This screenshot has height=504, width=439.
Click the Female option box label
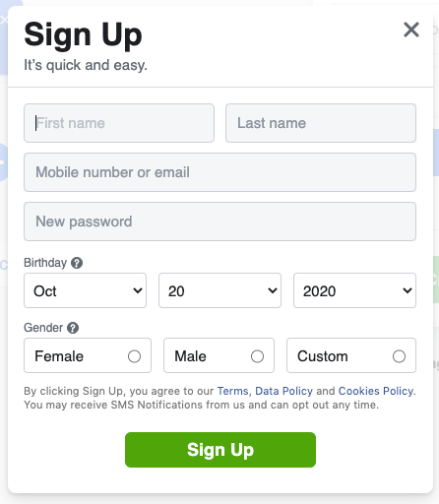pos(59,356)
